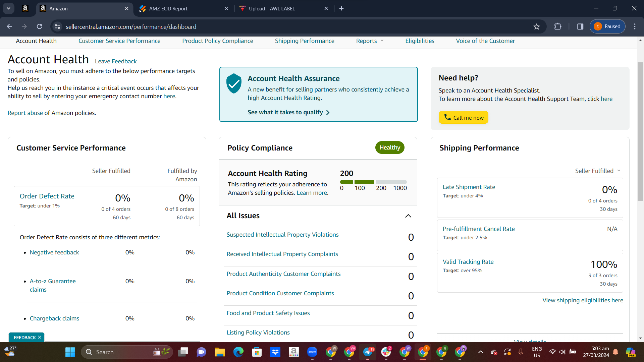Click the Healthy status badge

click(x=390, y=147)
